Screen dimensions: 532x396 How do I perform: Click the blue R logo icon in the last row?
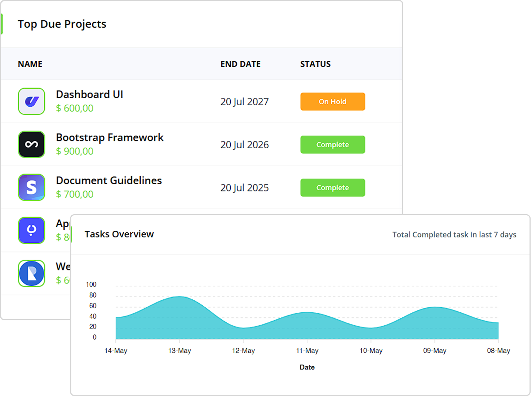(32, 273)
